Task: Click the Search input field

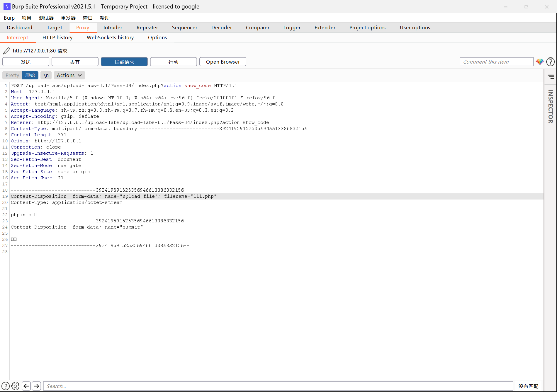Action: coord(278,386)
